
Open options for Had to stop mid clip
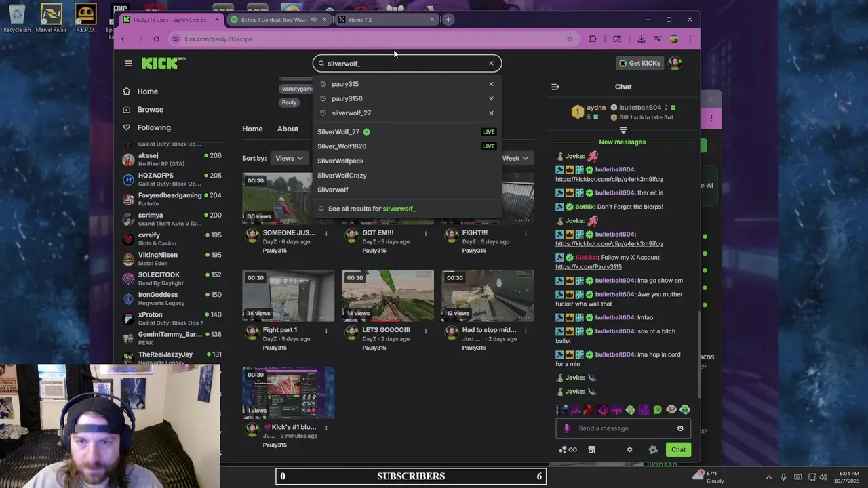pyautogui.click(x=526, y=331)
